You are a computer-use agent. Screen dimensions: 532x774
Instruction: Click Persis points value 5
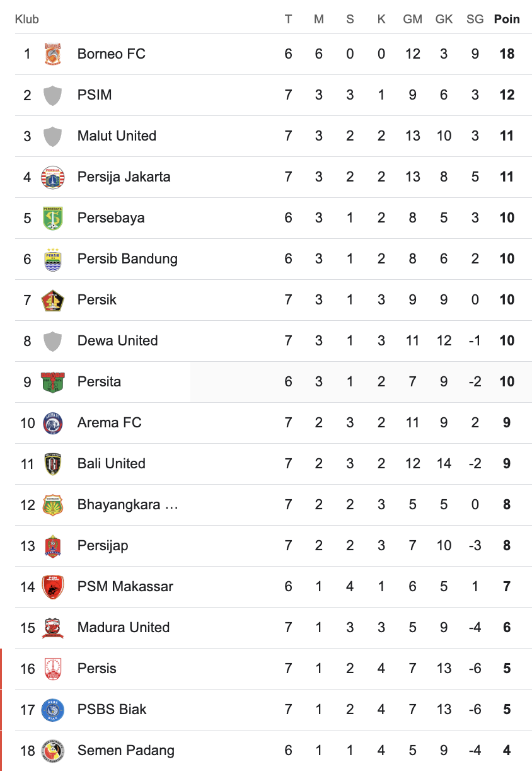507,669
